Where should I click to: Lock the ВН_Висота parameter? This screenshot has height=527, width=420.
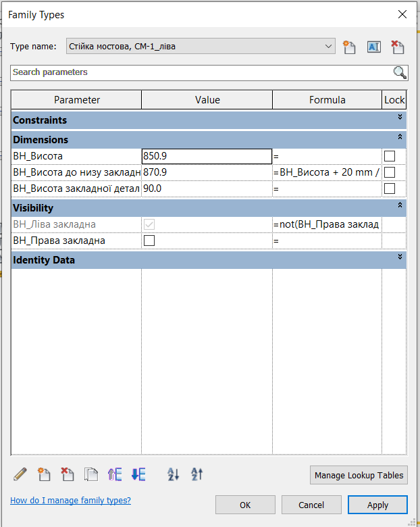click(390, 156)
